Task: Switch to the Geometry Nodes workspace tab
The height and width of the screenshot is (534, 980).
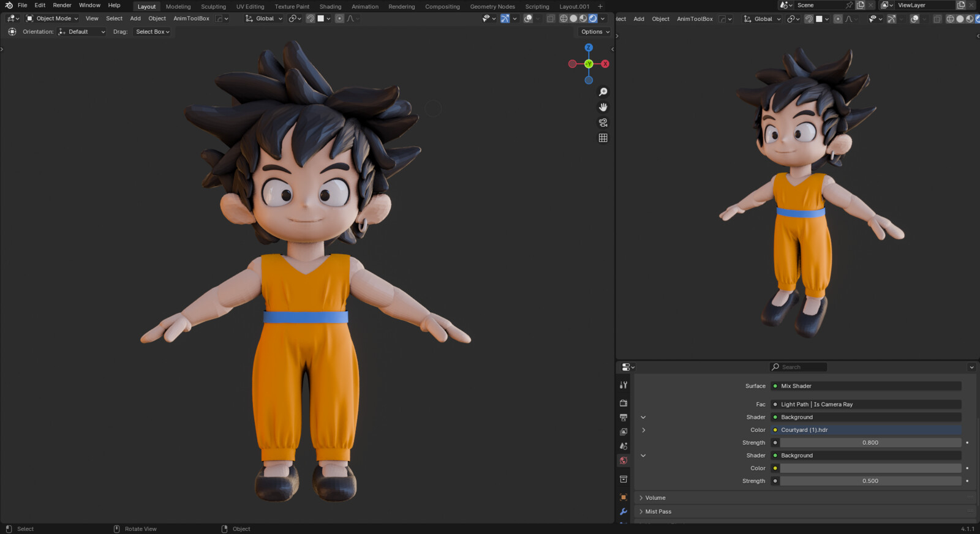Action: click(x=492, y=7)
